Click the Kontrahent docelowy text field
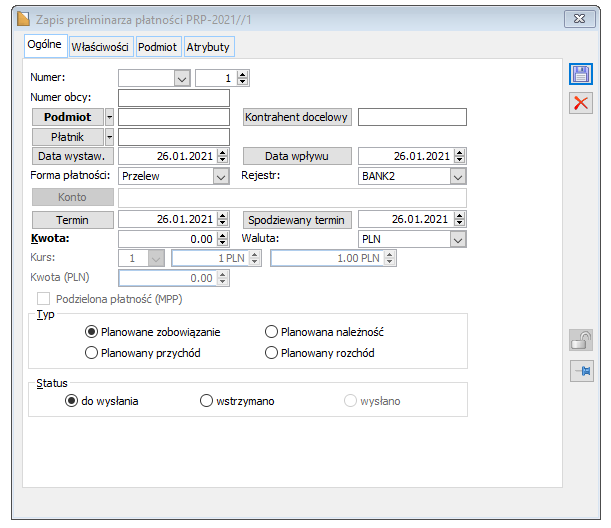This screenshot has width=611, height=528. (412, 117)
